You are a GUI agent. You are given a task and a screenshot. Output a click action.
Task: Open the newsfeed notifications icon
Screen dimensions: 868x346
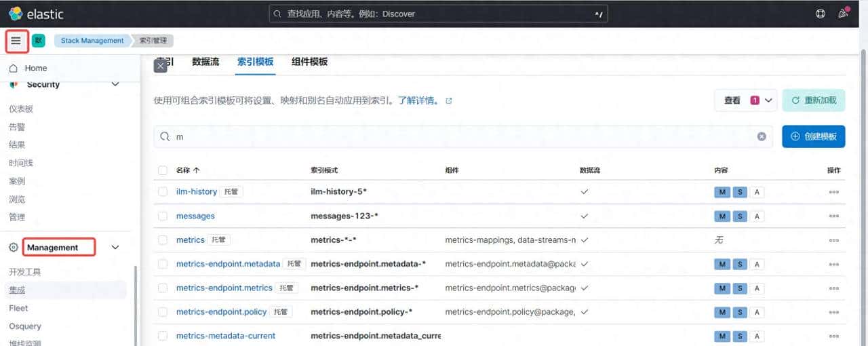(844, 13)
